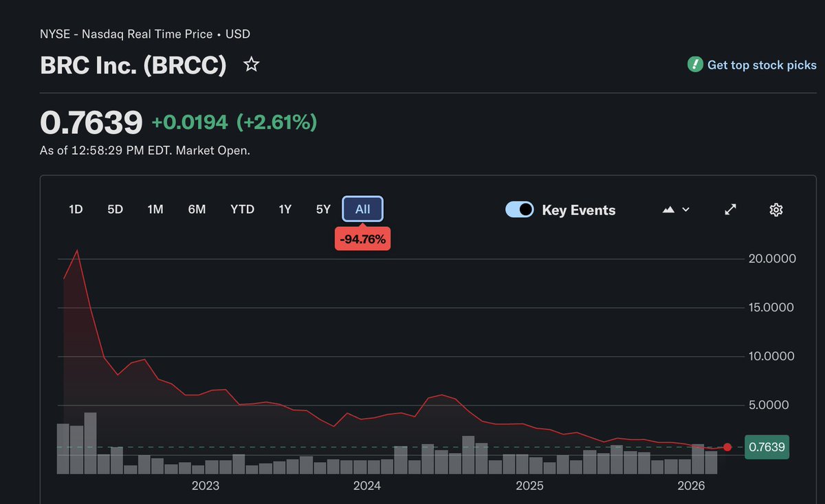Click the price peak near 20 on chart
Image resolution: width=825 pixels, height=504 pixels.
click(x=77, y=250)
